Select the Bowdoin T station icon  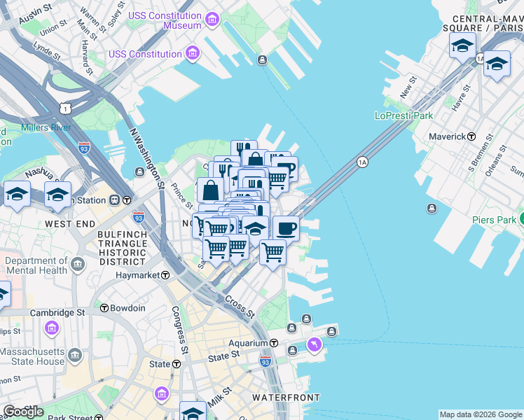pos(104,308)
